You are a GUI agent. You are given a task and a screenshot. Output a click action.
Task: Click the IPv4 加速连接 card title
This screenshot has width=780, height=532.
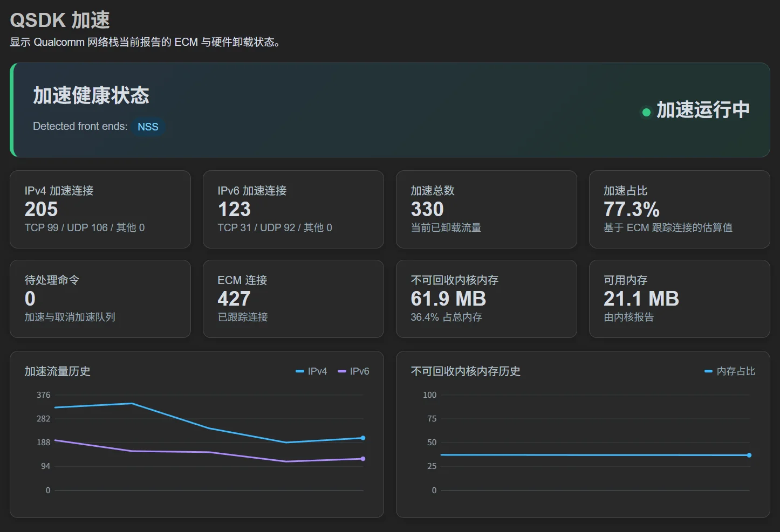click(59, 191)
